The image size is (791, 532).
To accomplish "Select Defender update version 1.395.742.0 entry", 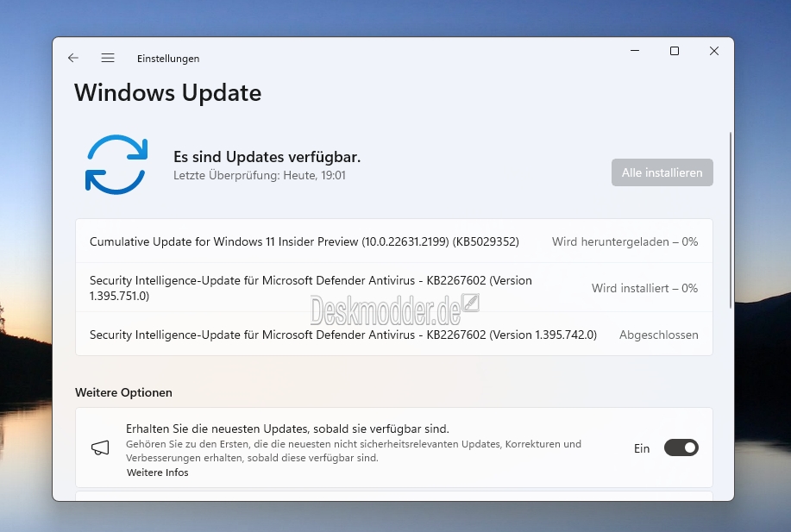I will click(394, 335).
